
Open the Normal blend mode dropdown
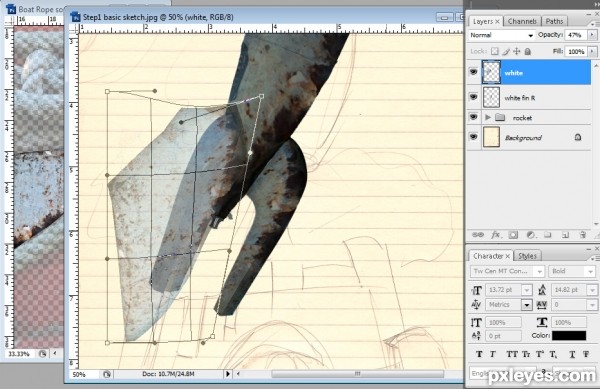502,35
